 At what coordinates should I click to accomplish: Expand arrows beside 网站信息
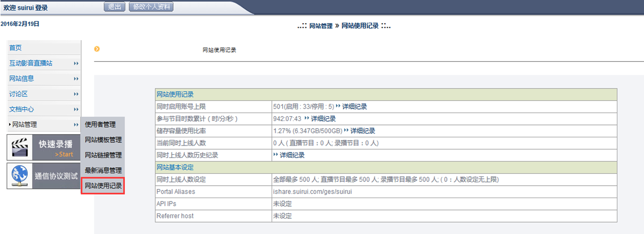click(x=77, y=79)
